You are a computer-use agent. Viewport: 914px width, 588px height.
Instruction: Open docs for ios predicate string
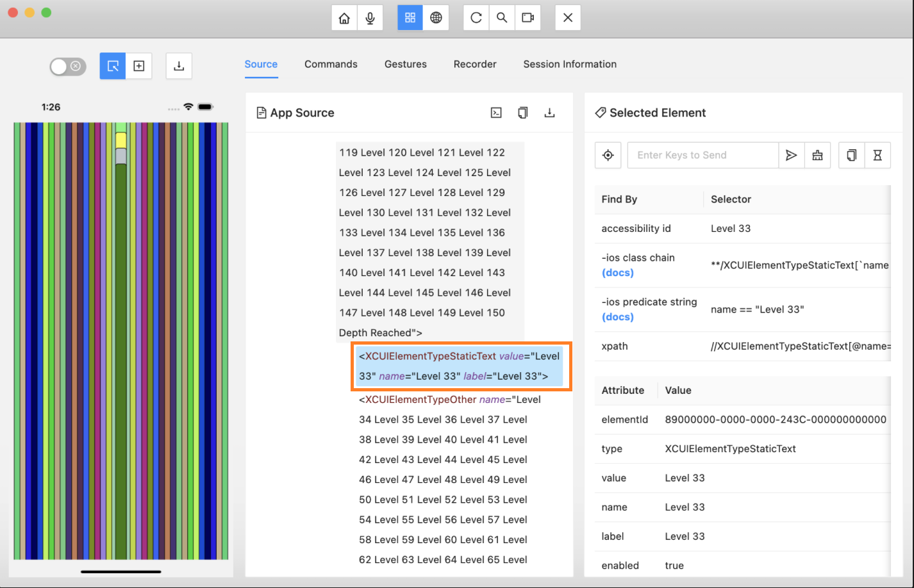[617, 316]
